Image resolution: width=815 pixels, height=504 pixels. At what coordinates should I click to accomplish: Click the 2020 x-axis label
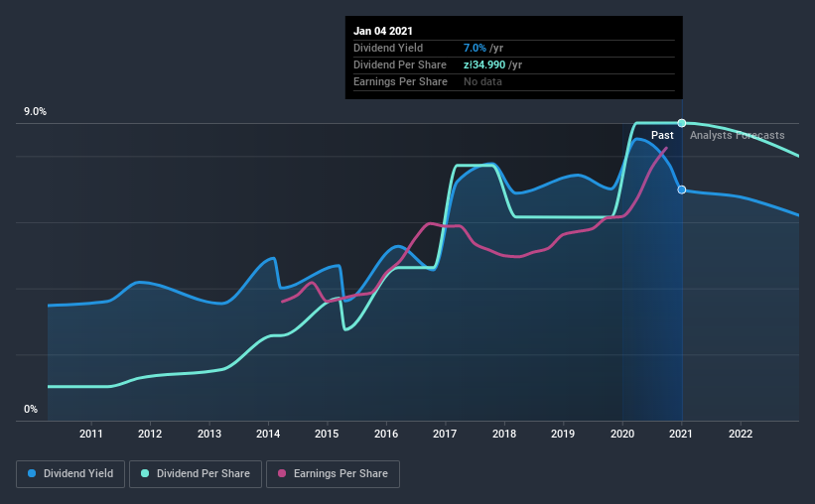622,434
